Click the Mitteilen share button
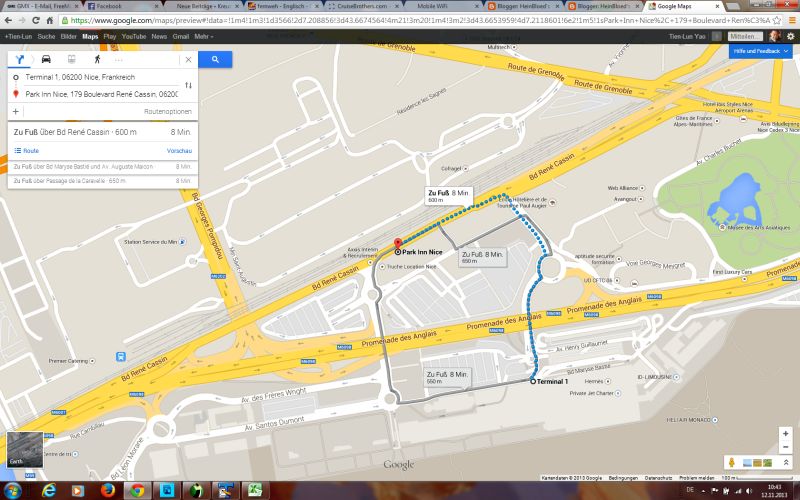 745,36
